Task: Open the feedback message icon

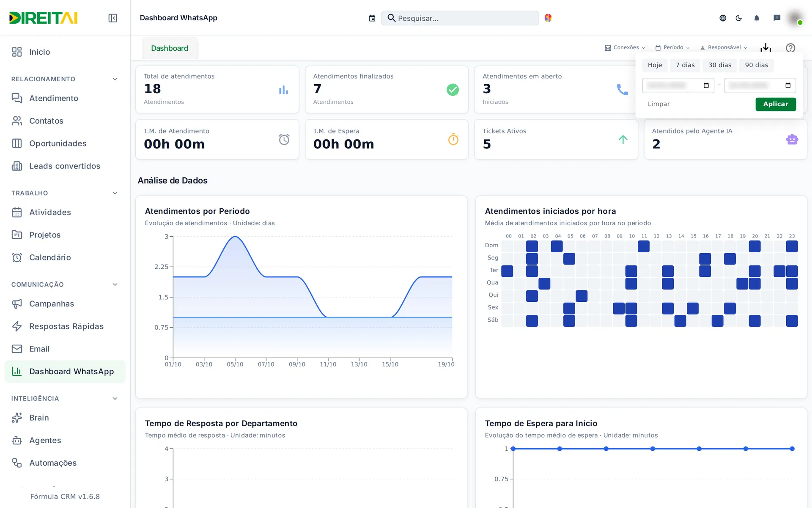Action: coord(777,18)
